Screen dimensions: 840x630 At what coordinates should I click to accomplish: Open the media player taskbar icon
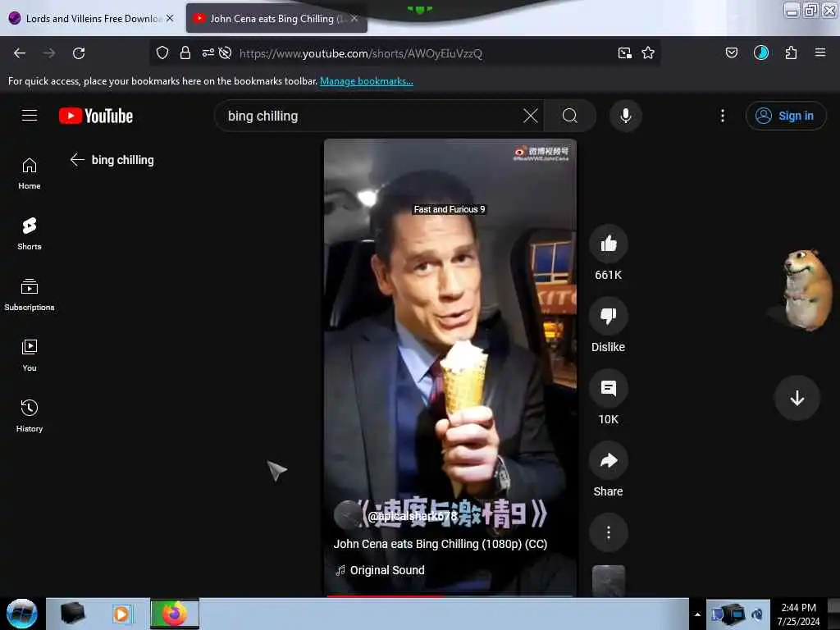click(x=121, y=614)
